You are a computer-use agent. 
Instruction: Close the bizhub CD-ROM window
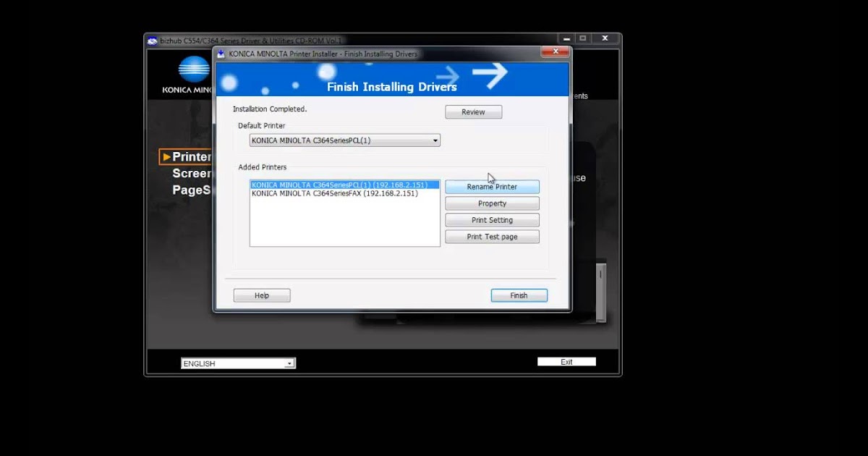[x=605, y=38]
